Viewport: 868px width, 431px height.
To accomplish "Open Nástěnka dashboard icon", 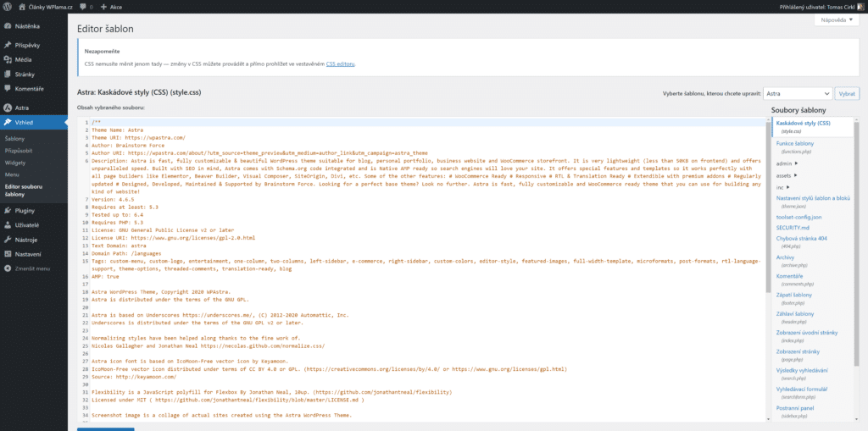I will (x=7, y=26).
